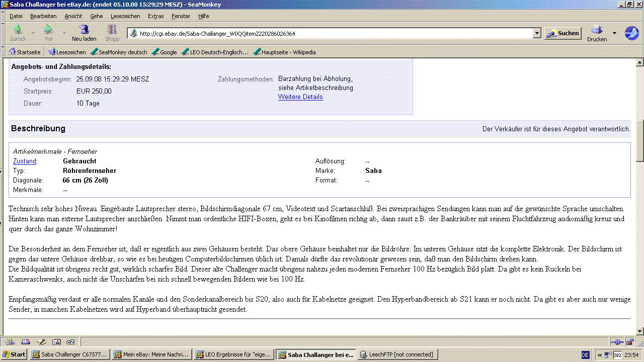Open Address Book icon in status bar
The width and height of the screenshot is (644, 362).
[56, 342]
